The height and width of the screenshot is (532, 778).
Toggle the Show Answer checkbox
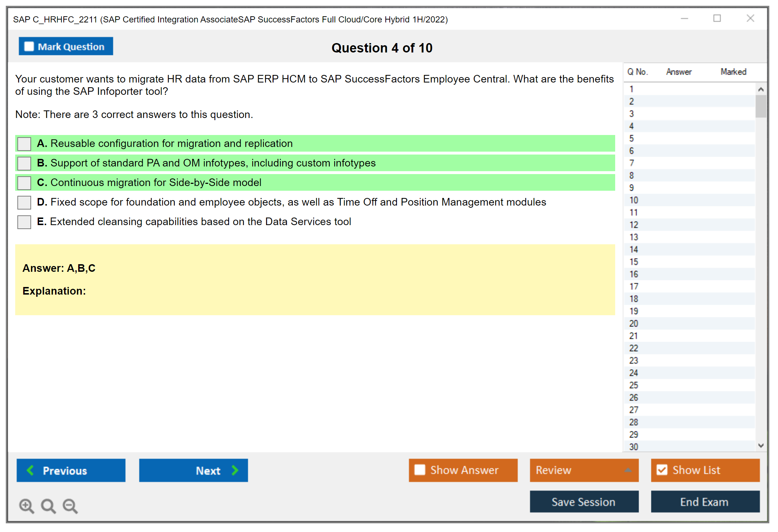pyautogui.click(x=420, y=470)
